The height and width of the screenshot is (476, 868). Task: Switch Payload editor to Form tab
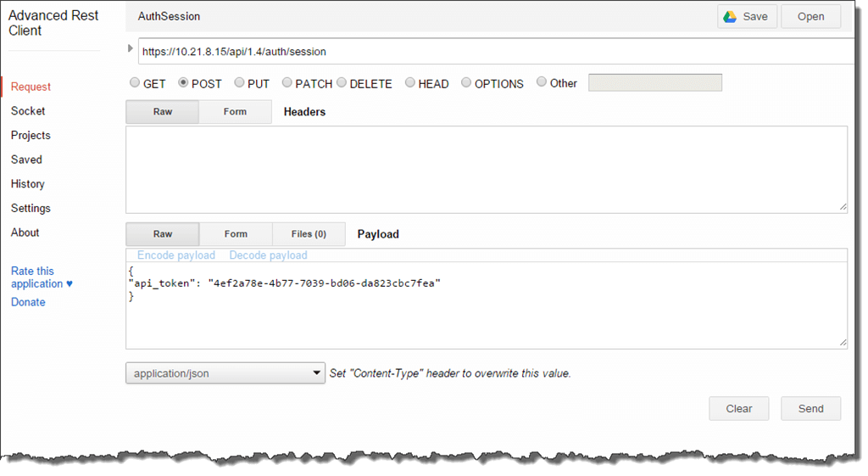point(236,234)
